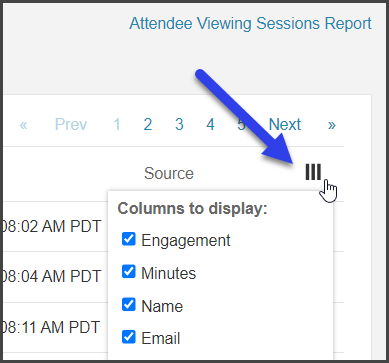Select the row with 08:04 AM PDT
The height and width of the screenshot is (363, 389).
[53, 277]
